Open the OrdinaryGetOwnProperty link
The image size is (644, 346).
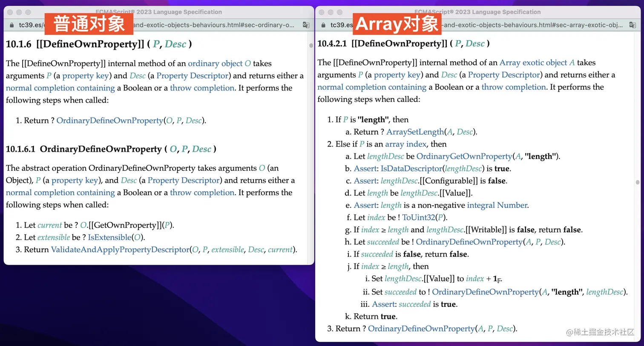coord(464,156)
